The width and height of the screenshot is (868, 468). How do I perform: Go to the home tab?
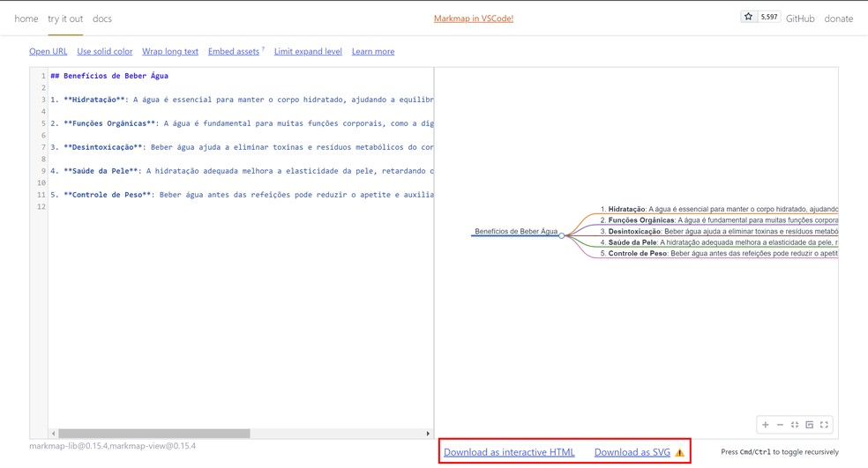point(26,19)
